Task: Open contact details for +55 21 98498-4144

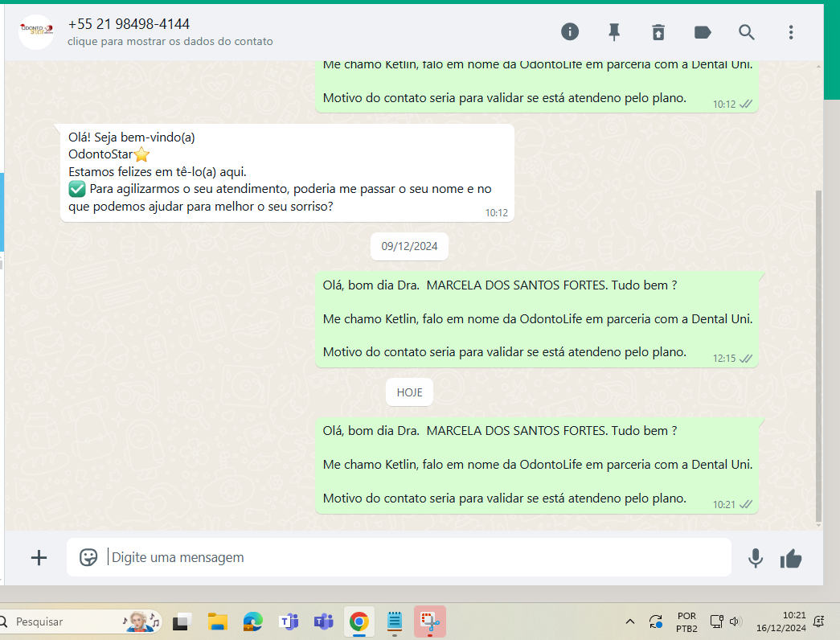Action: pyautogui.click(x=129, y=24)
